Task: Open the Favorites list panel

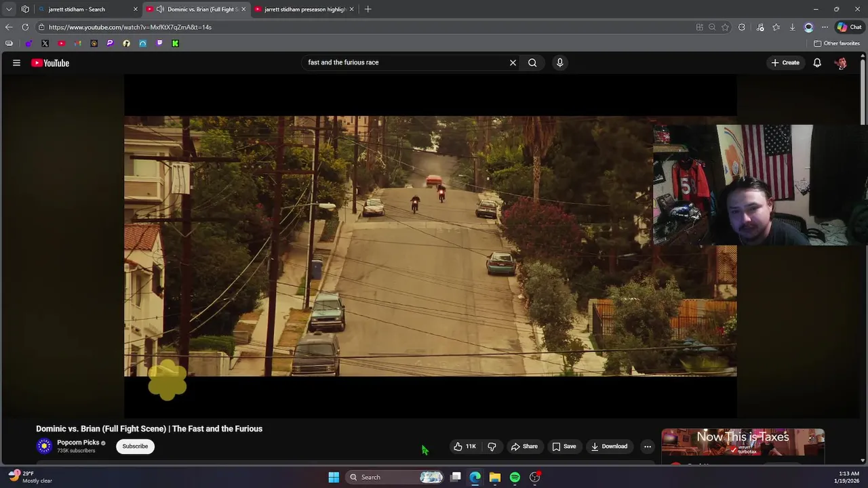Action: pyautogui.click(x=776, y=27)
